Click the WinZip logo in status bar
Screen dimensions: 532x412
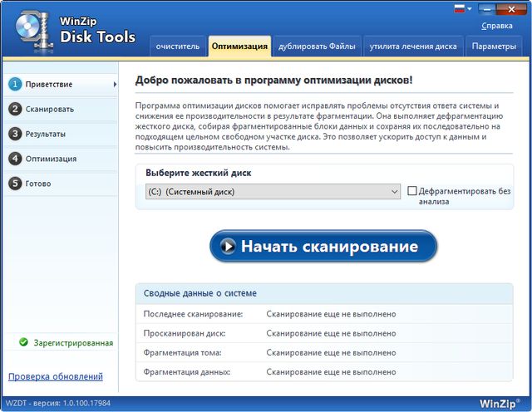pyautogui.click(x=499, y=404)
